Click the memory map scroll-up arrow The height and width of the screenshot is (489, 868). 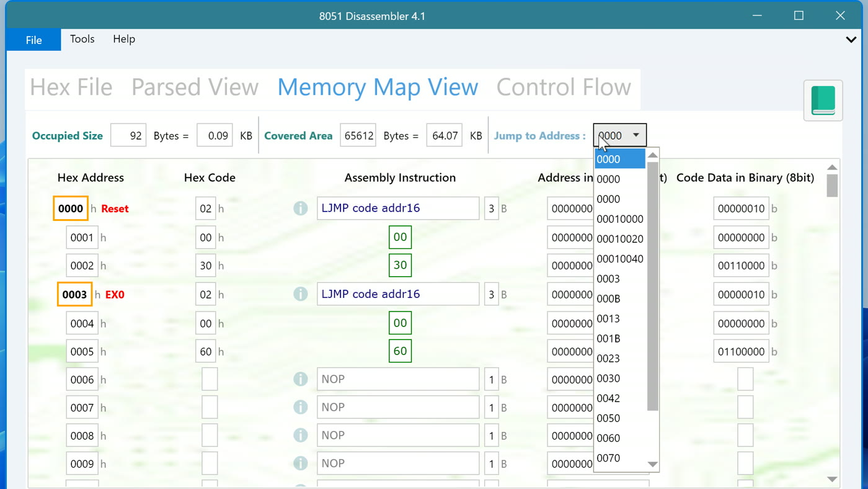(x=832, y=167)
